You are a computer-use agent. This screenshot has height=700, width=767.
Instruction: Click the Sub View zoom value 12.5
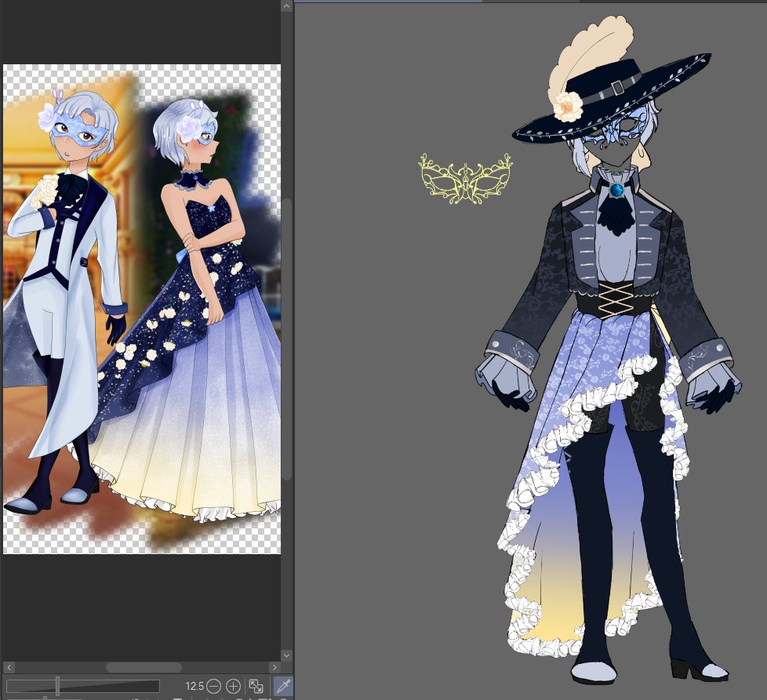pos(194,687)
